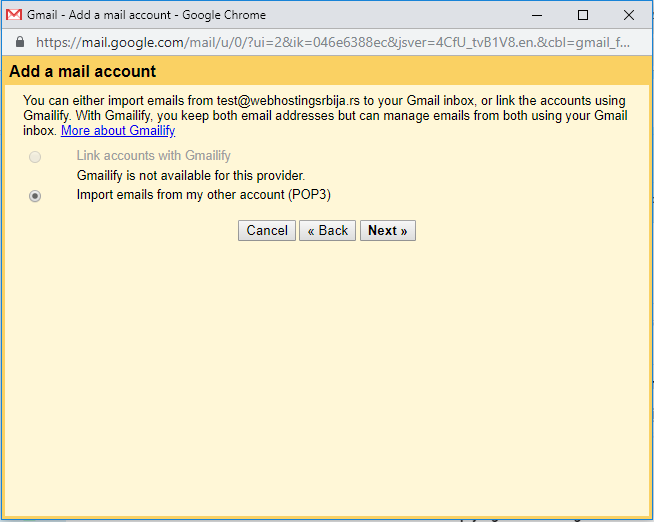Select Import emails from my other account radio
Viewport: 654px width, 522px height.
tap(35, 196)
